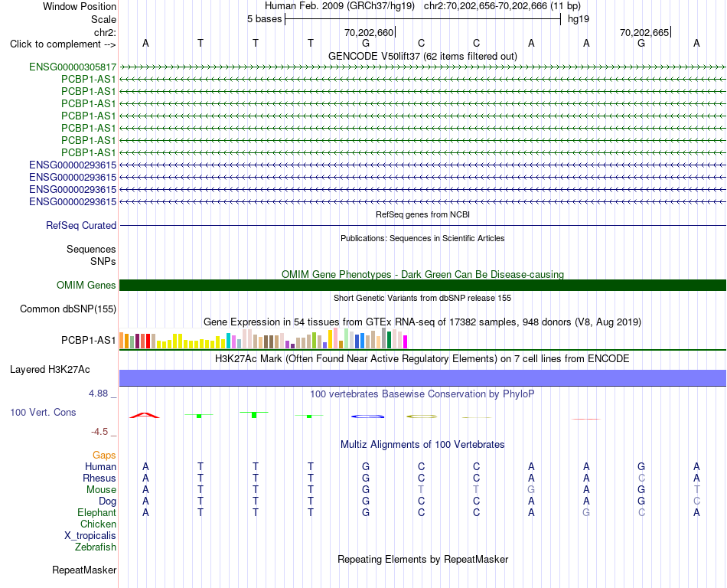Click the GTEx Gene Expression track title
Screen dimensions: 727x588
pyautogui.click(x=422, y=322)
